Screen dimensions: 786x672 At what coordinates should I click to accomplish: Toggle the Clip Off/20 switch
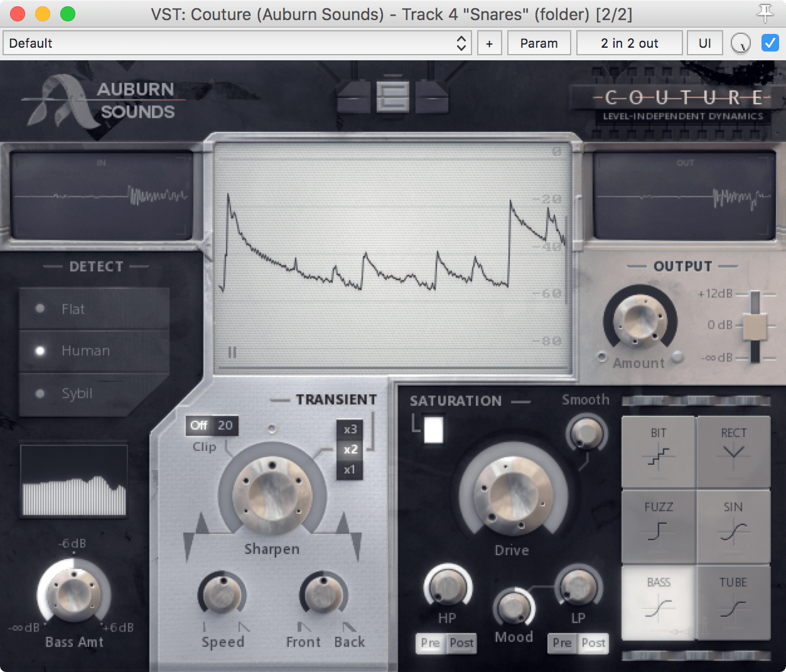click(212, 426)
